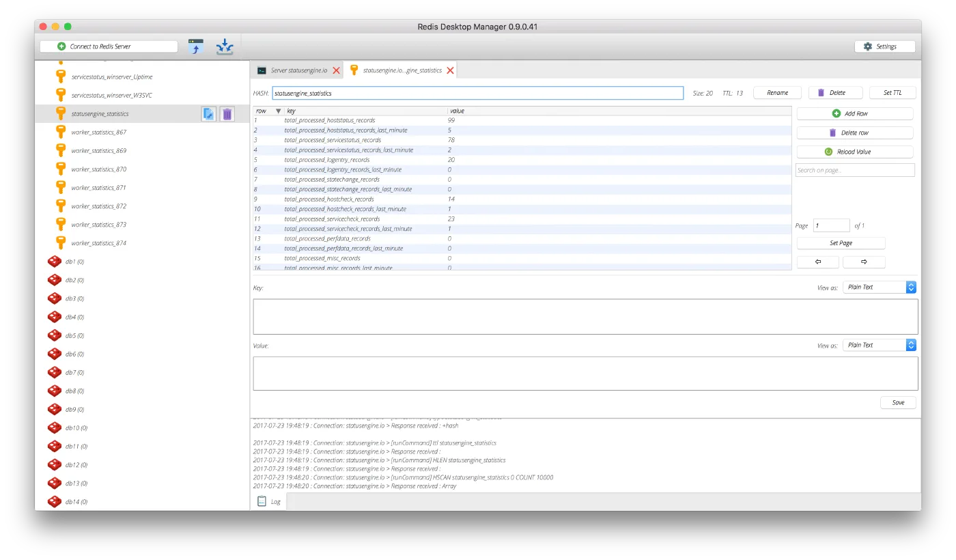This screenshot has height=560, width=956.
Task: Click trash icon beside statusengine_statistics key
Action: tap(227, 114)
